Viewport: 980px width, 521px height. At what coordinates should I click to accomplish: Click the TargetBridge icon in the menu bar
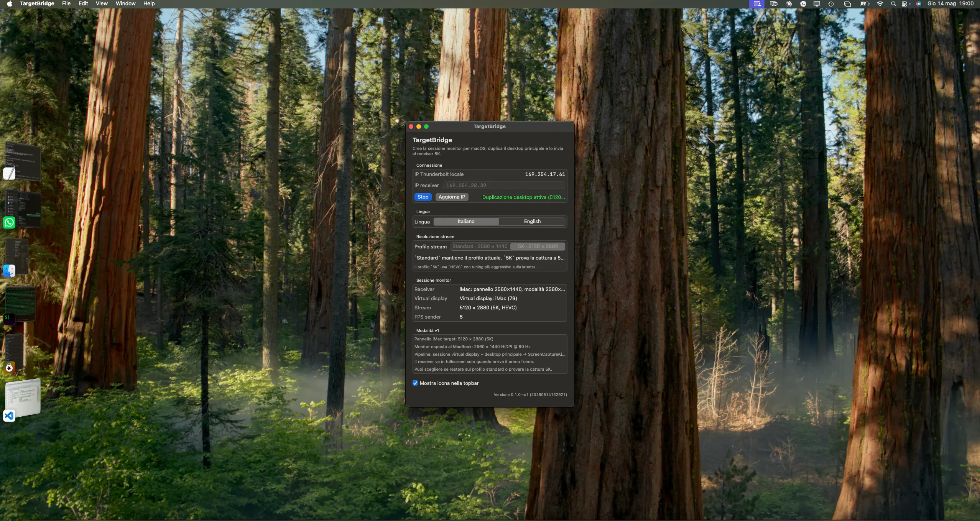click(x=757, y=4)
